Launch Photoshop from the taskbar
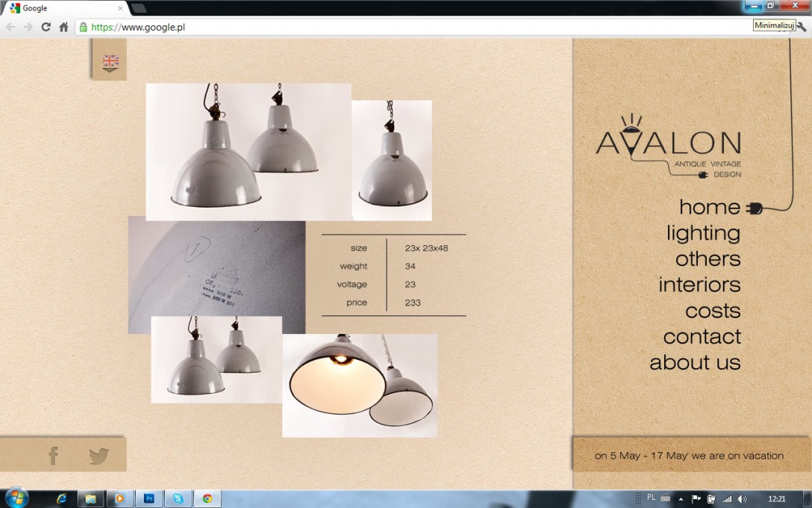Screen dimensions: 812x508 (x=149, y=498)
